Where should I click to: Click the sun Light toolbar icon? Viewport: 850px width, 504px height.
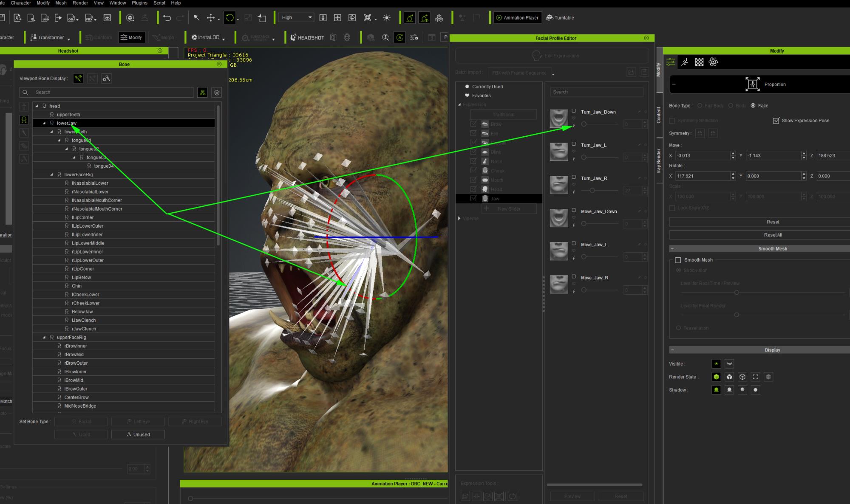[x=387, y=18]
